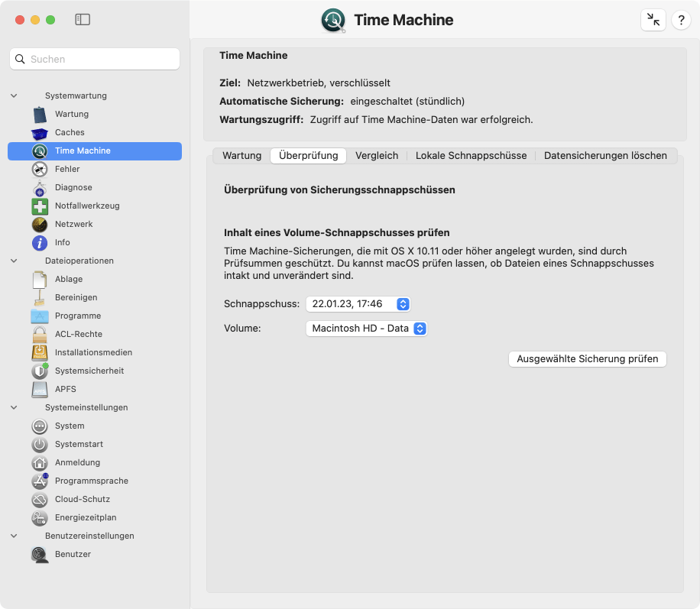Click the Benutzer user icon
The height and width of the screenshot is (609, 700).
[x=40, y=554]
